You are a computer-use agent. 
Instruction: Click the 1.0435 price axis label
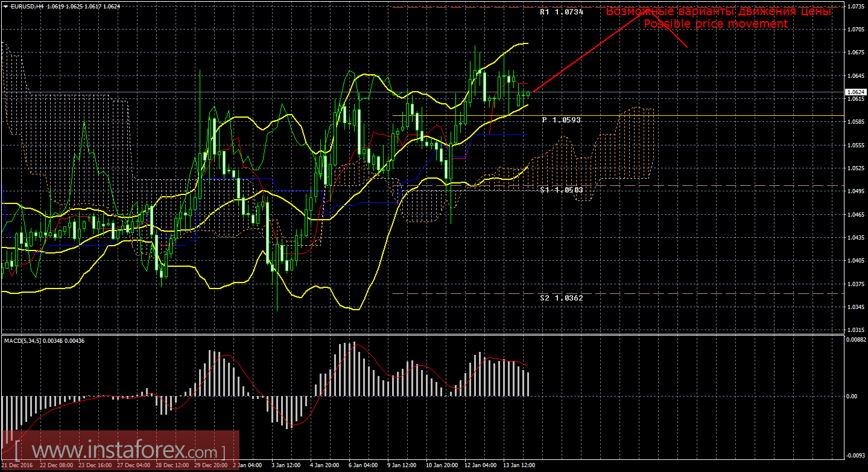point(856,237)
